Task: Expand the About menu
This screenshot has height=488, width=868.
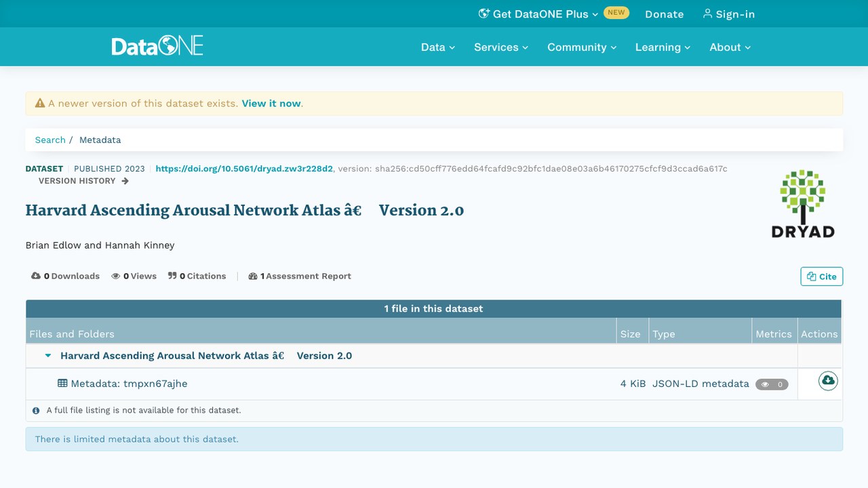Action: coord(730,47)
